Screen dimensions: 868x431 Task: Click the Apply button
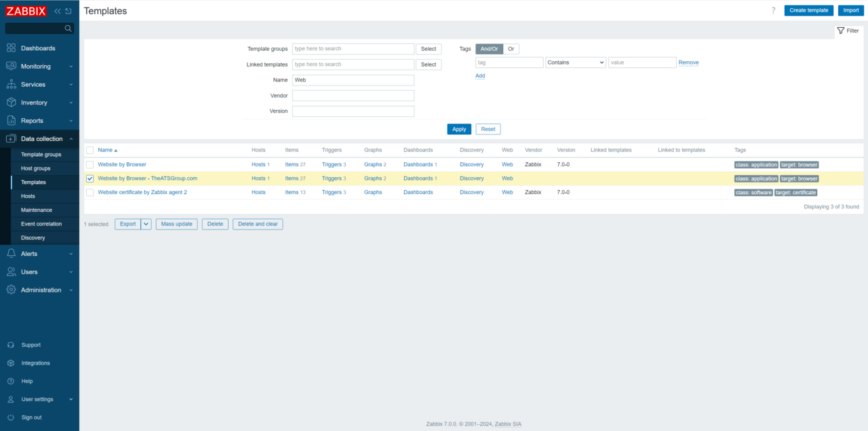[x=459, y=128]
